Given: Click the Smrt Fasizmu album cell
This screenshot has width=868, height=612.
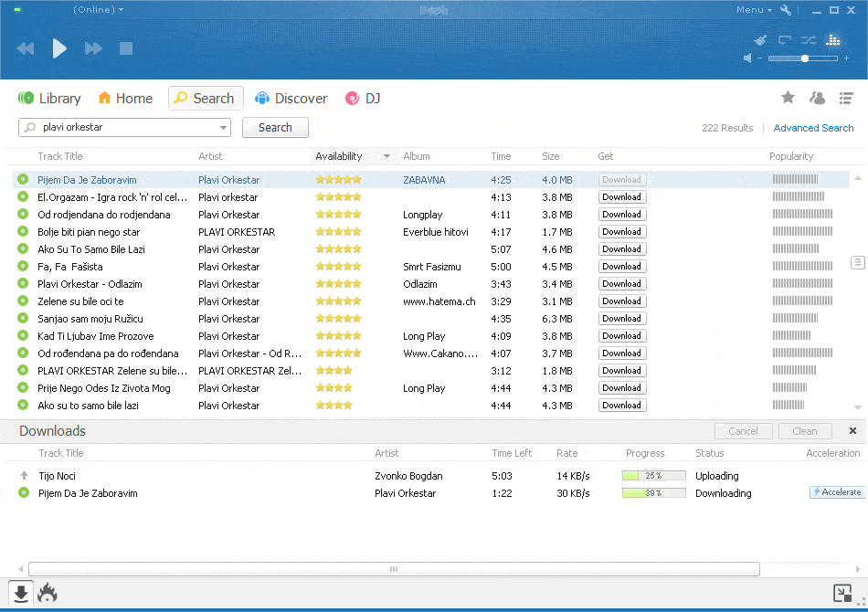Looking at the screenshot, I should [432, 267].
